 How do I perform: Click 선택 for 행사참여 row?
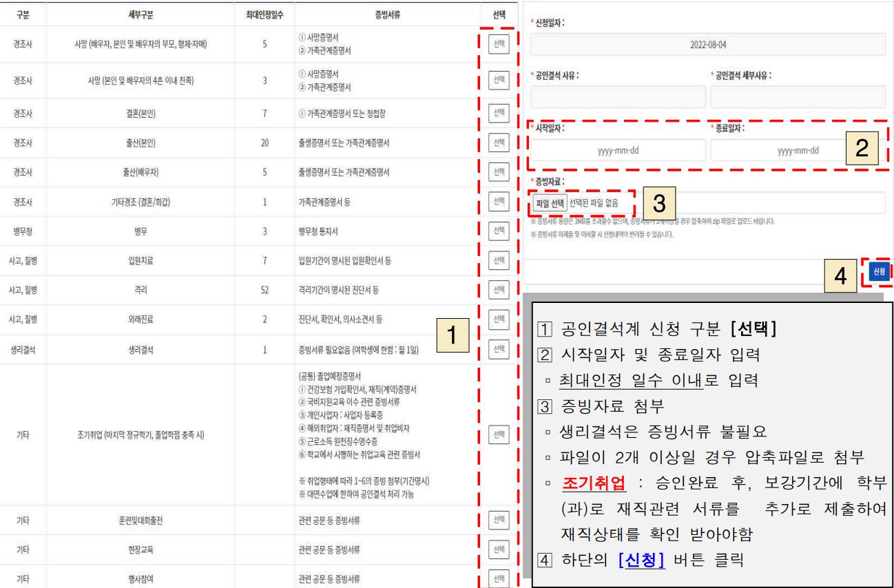tap(497, 578)
